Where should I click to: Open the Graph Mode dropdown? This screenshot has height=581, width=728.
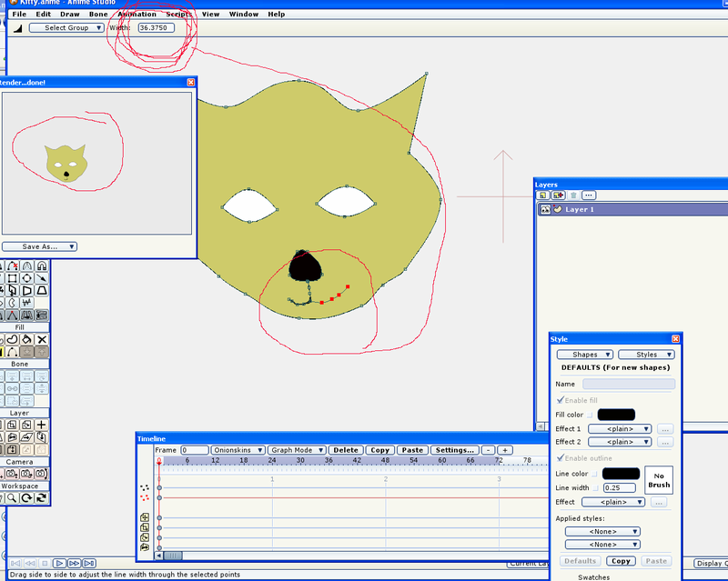click(297, 450)
